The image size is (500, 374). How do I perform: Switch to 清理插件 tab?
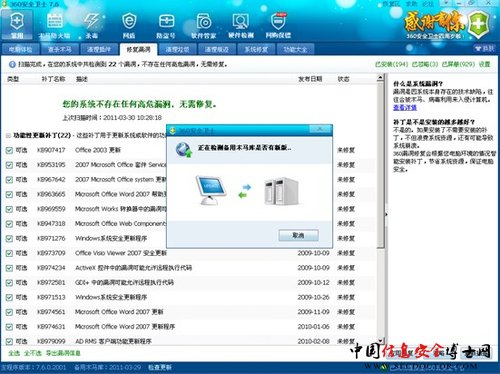click(x=99, y=49)
